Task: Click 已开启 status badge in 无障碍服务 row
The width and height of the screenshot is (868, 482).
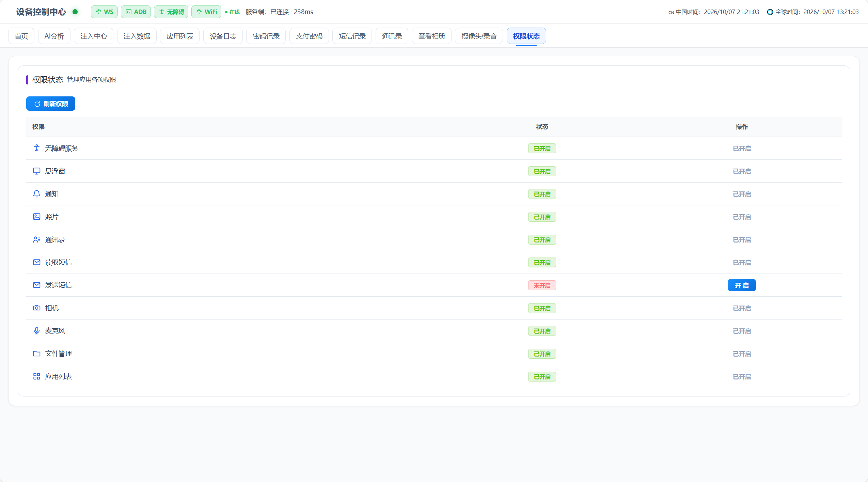Action: pyautogui.click(x=542, y=148)
